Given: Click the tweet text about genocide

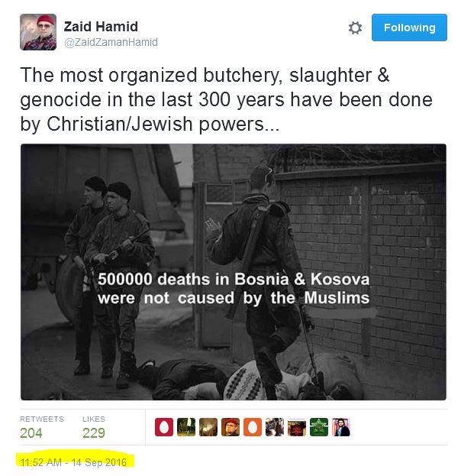Looking at the screenshot, I should (226, 99).
